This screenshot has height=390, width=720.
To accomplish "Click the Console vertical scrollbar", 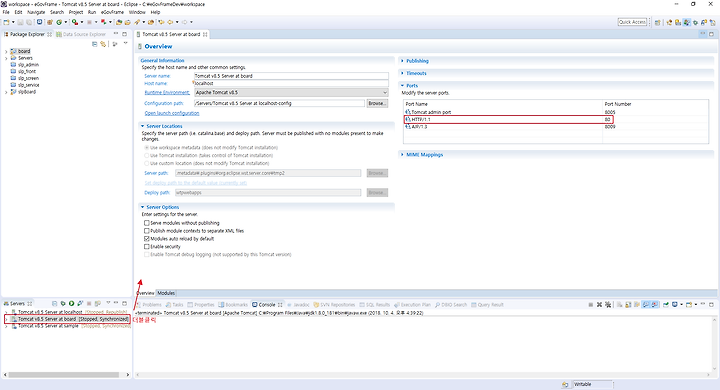I will [714, 343].
